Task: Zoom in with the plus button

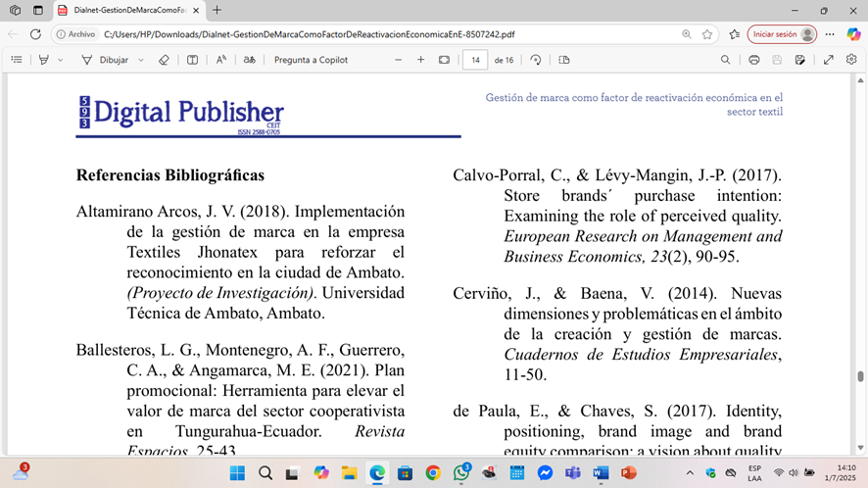Action: [420, 60]
